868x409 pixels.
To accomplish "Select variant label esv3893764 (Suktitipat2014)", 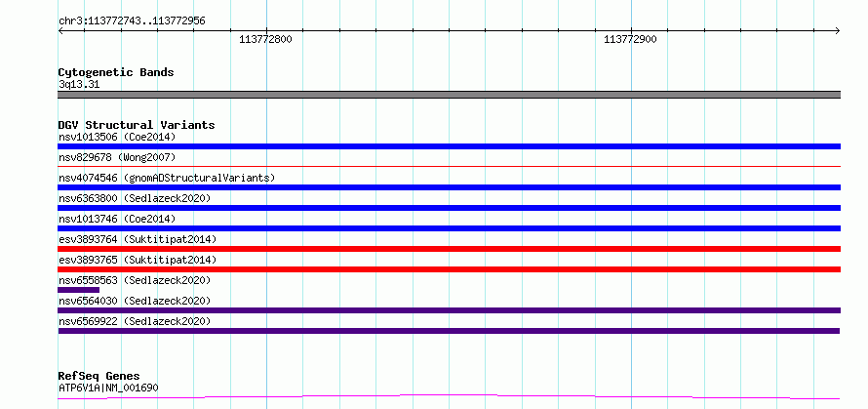I will point(138,239).
